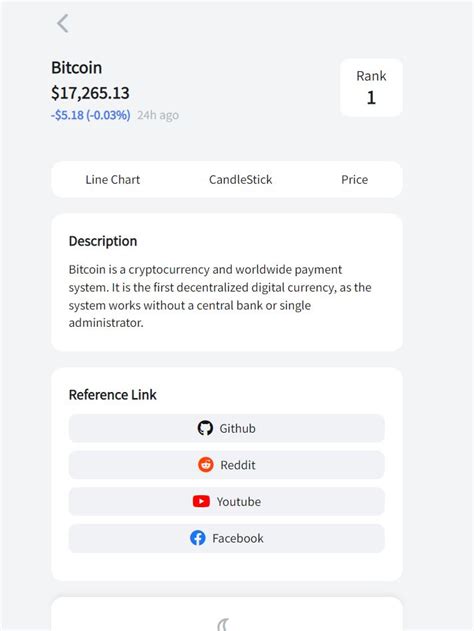Open the Price tab
Screen dimensions: 474x631
coord(354,179)
